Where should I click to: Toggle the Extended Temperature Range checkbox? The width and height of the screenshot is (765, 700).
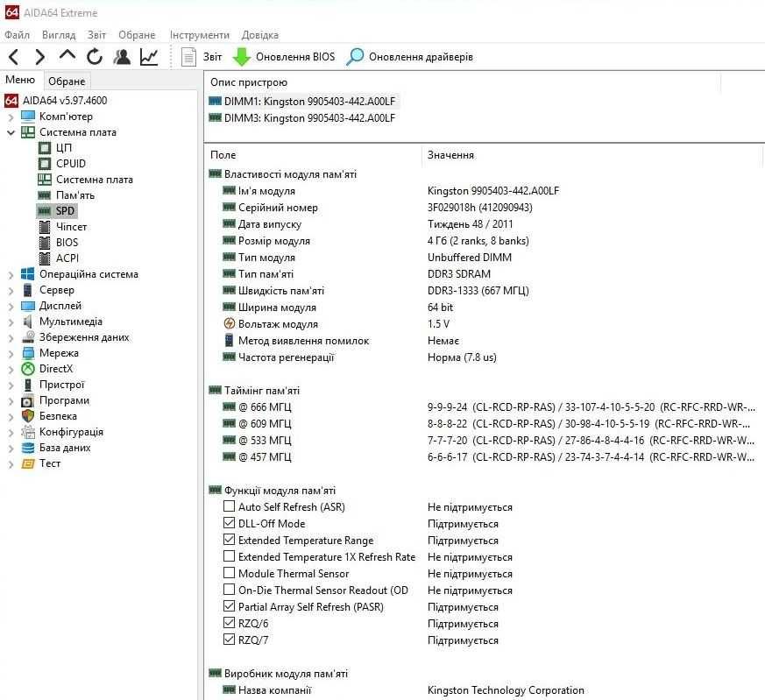tap(229, 540)
